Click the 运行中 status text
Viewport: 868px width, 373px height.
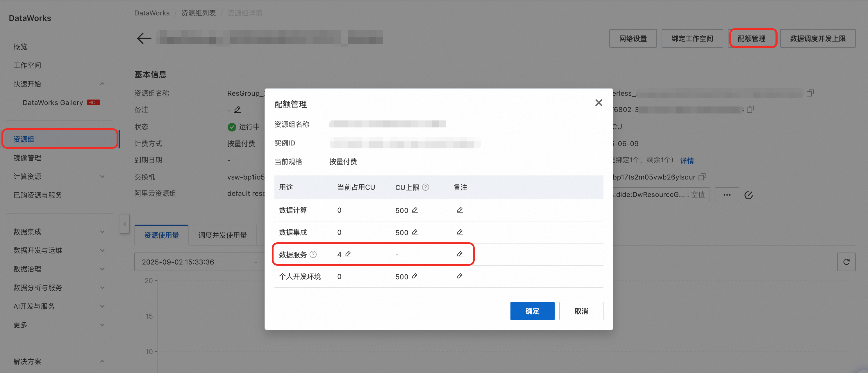tap(249, 127)
